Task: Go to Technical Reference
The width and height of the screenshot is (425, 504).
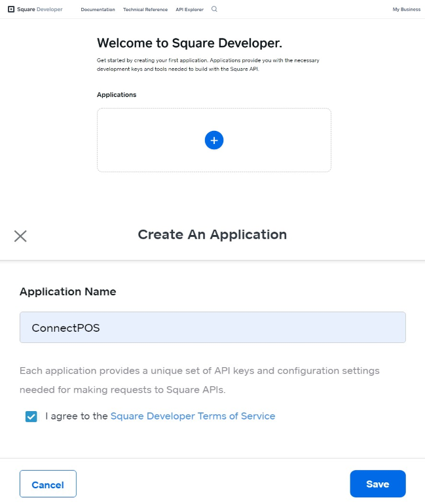Action: point(145,10)
